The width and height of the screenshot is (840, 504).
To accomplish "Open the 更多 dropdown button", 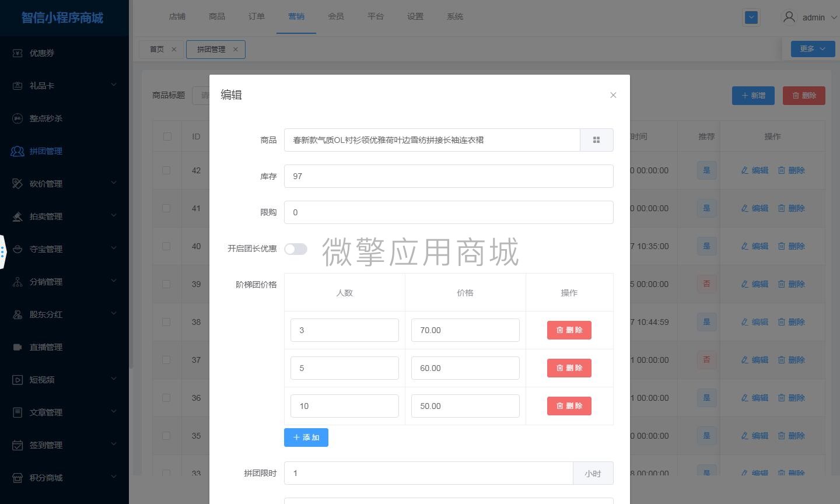I will point(813,49).
